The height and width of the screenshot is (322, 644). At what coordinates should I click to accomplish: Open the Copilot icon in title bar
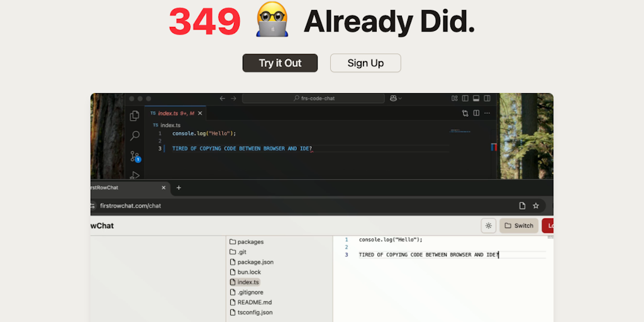tap(394, 99)
